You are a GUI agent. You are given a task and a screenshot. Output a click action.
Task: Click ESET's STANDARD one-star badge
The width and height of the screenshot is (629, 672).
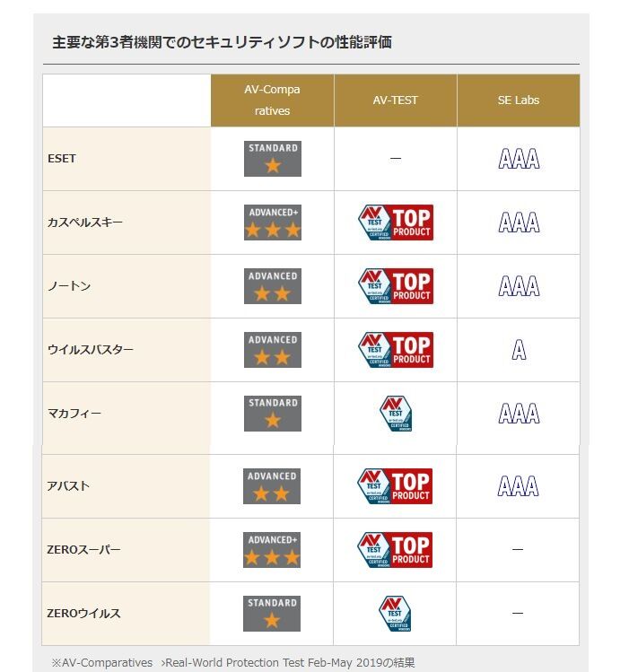pos(273,159)
